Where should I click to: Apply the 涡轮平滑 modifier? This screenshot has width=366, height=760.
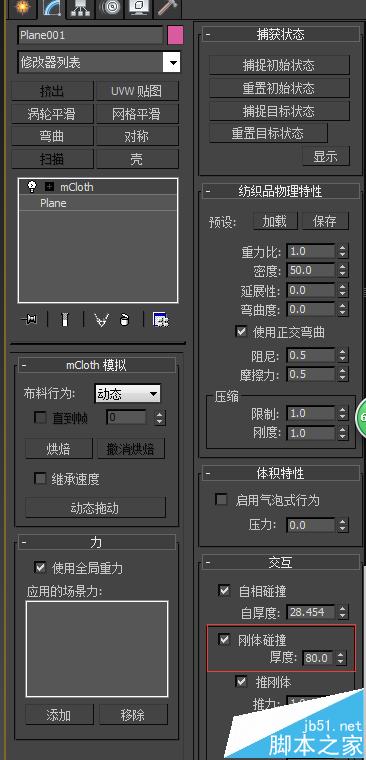[x=52, y=114]
